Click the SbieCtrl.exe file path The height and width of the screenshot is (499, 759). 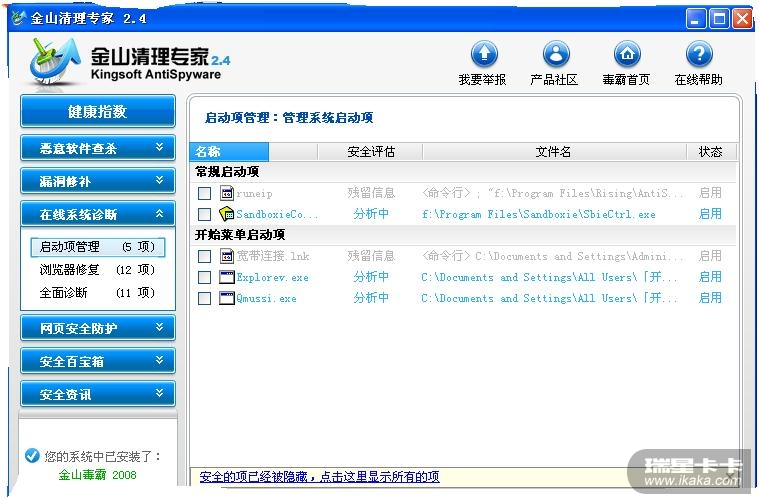pyautogui.click(x=539, y=214)
